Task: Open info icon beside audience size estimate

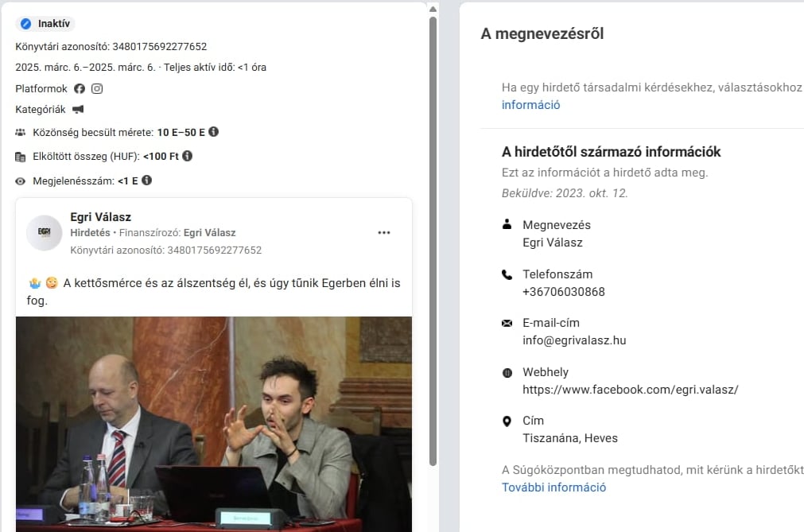Action: click(213, 132)
